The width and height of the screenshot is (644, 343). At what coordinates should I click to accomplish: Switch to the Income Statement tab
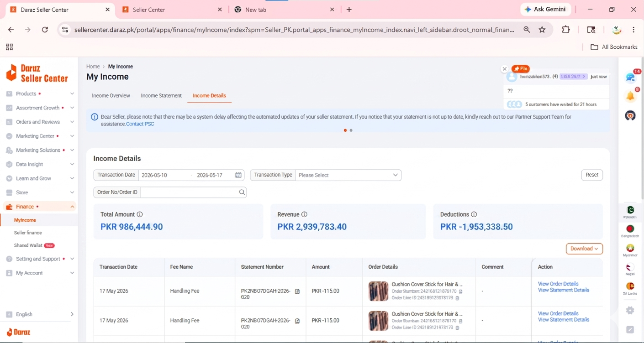[x=161, y=96]
